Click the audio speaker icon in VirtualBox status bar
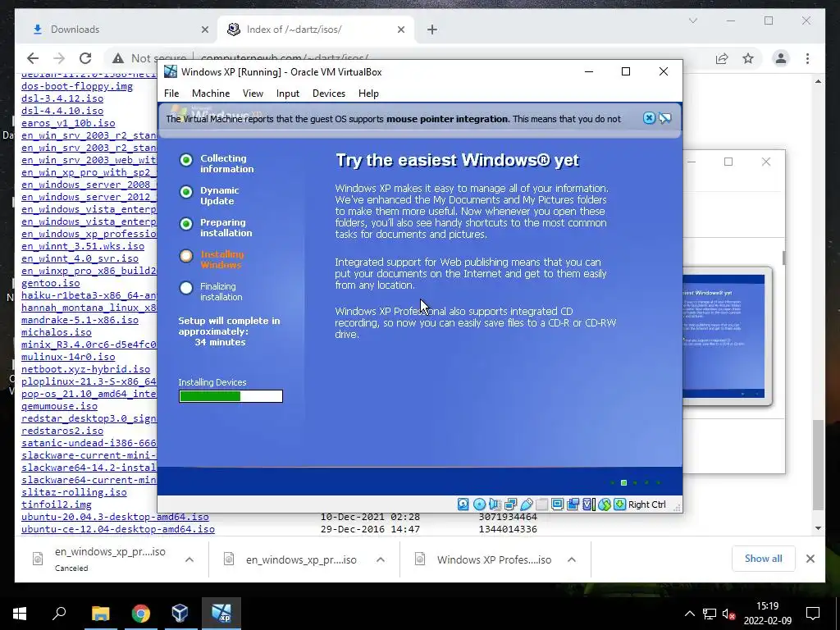The image size is (840, 630). pyautogui.click(x=495, y=504)
